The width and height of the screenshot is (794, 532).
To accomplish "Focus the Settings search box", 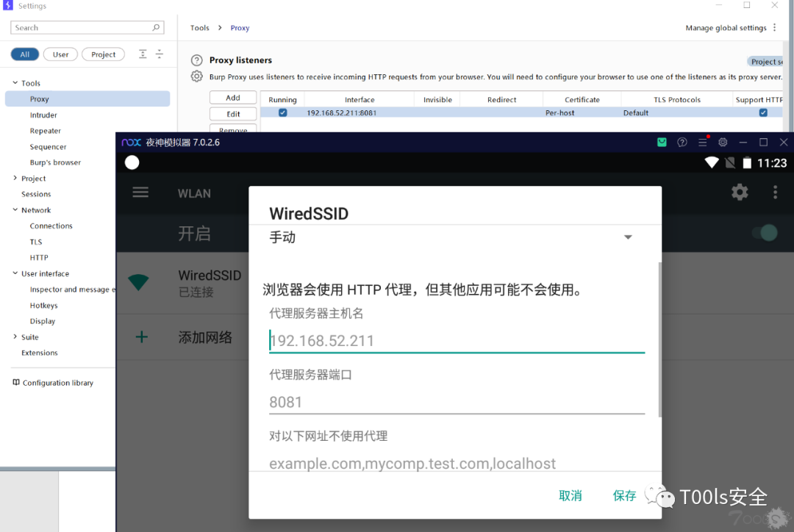I will coord(87,27).
